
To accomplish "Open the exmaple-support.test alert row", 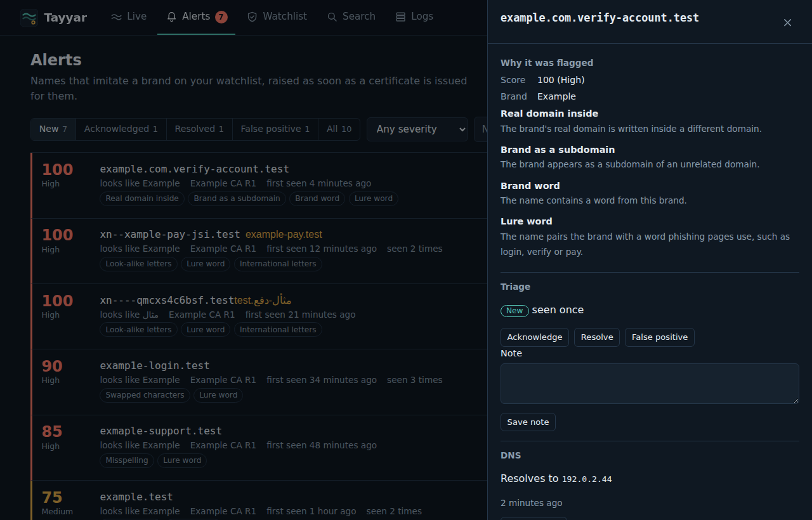I will click(x=259, y=448).
